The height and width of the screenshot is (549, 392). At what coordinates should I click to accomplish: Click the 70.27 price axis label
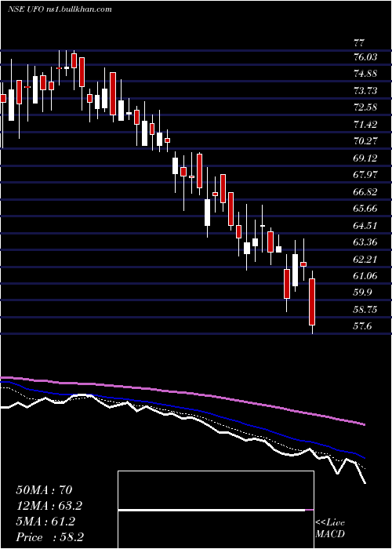click(x=365, y=140)
